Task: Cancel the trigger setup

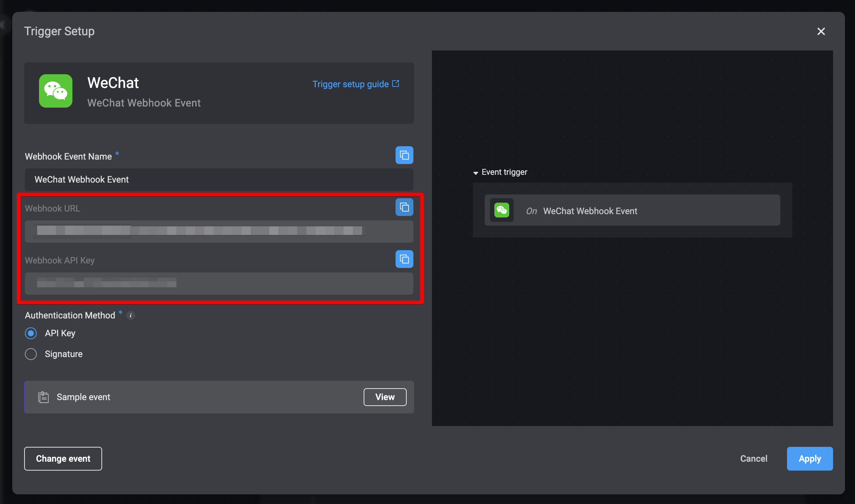Action: [754, 459]
